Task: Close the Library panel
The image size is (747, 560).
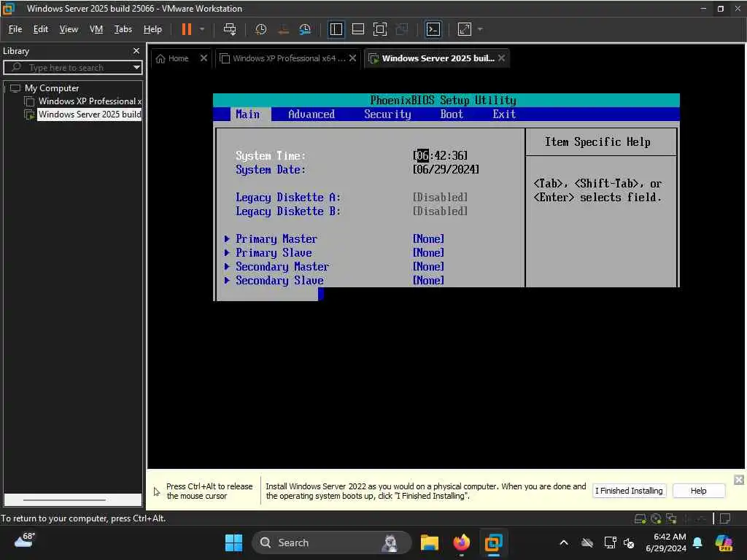Action: click(x=136, y=50)
